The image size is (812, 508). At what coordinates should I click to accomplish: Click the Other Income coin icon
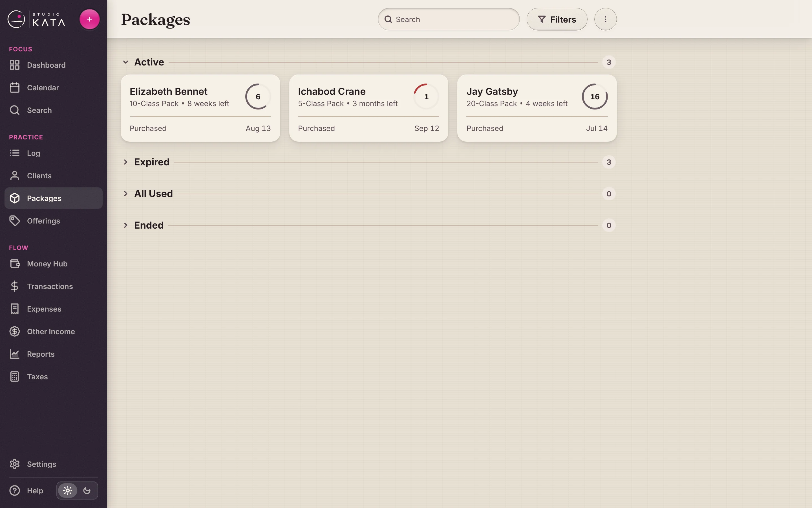click(14, 331)
